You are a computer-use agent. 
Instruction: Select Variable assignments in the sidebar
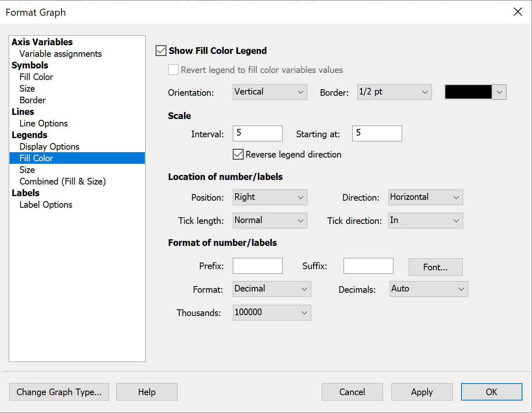click(60, 53)
